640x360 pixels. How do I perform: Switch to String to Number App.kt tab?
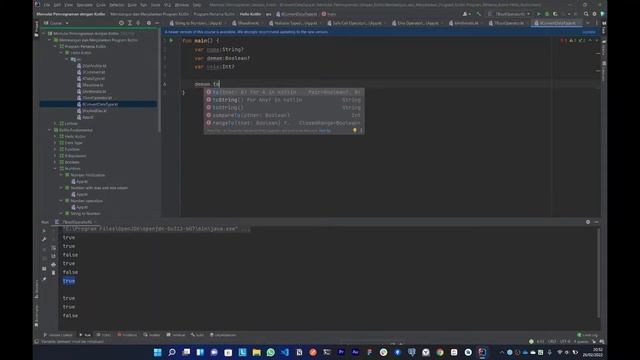click(196, 23)
